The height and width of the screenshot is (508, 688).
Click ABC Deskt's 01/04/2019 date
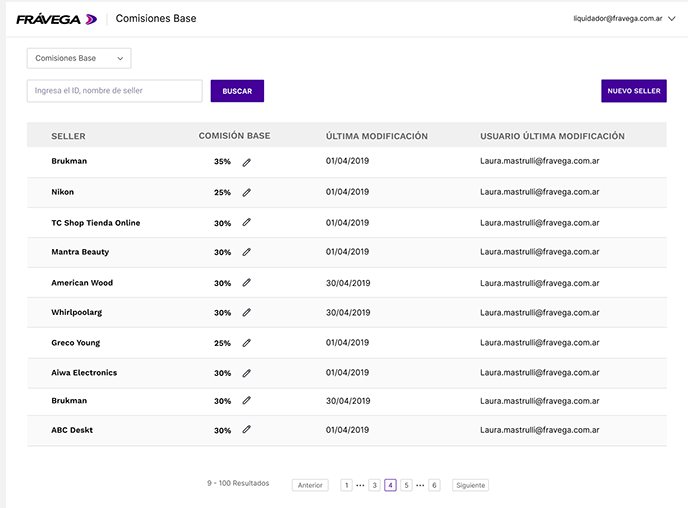(347, 430)
